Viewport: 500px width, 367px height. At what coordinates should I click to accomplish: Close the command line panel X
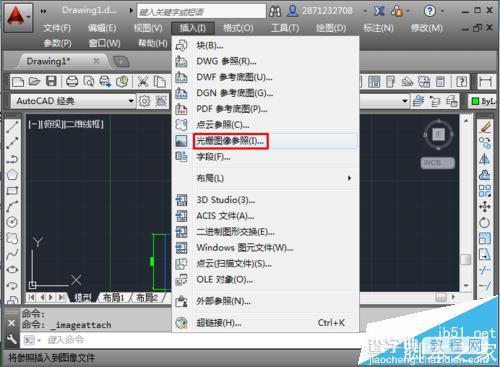point(11,323)
